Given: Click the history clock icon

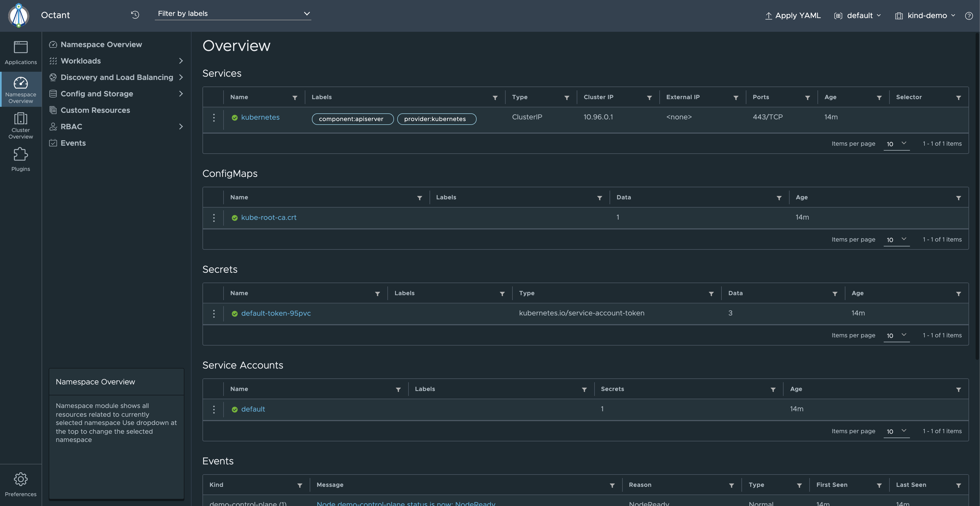Looking at the screenshot, I should coord(135,15).
